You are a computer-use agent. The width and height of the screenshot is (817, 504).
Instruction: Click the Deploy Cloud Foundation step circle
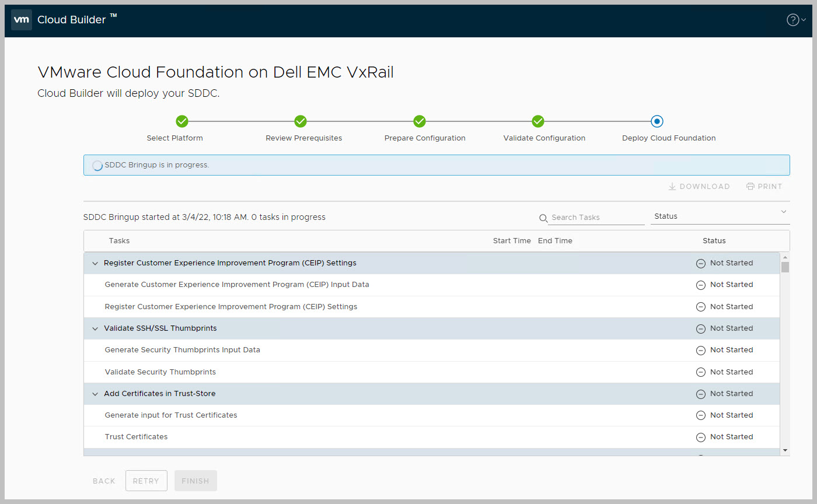coord(657,121)
